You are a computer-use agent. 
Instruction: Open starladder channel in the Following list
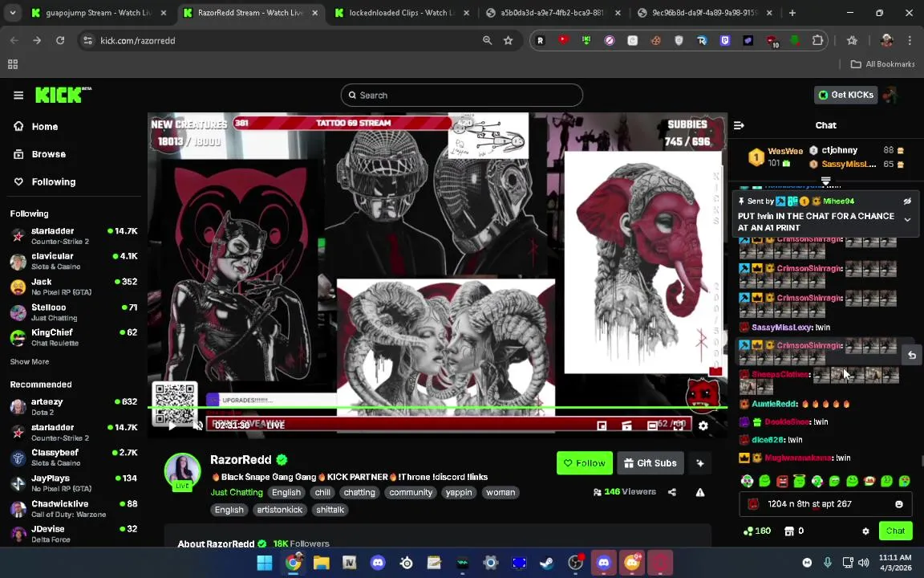(74, 236)
